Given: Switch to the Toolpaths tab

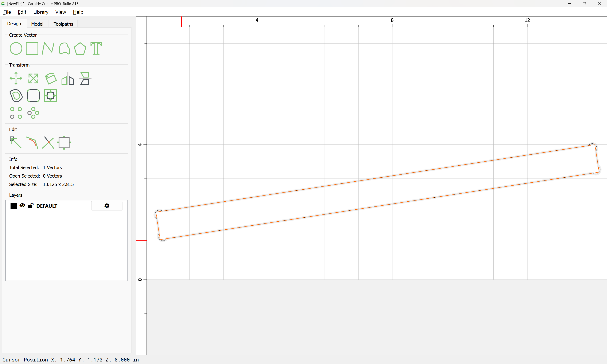Looking at the screenshot, I should coord(63,24).
